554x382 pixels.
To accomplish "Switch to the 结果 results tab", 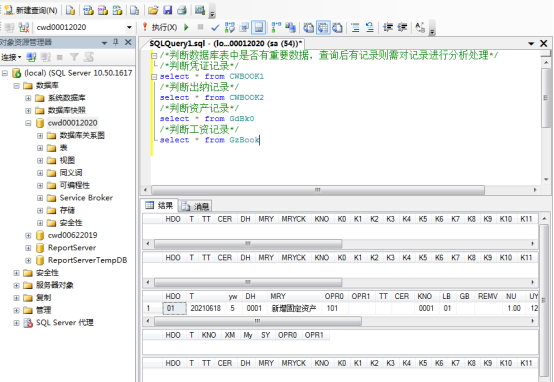I will pyautogui.click(x=160, y=205).
